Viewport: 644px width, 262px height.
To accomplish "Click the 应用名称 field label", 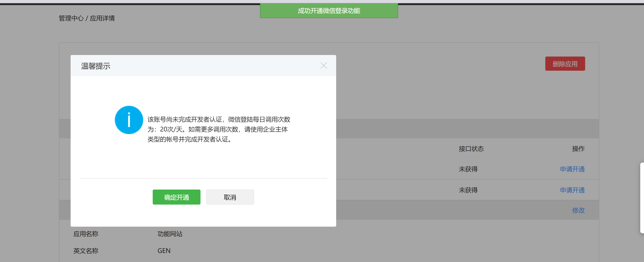I will (86, 234).
